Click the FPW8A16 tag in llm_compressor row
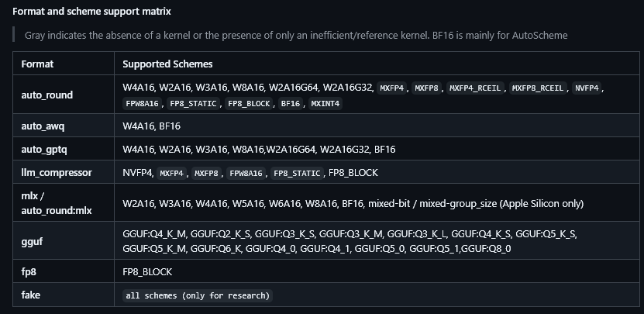 point(246,173)
